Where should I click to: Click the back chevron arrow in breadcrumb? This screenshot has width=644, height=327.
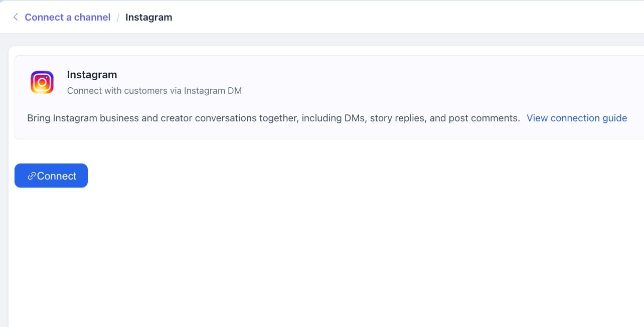[16, 17]
